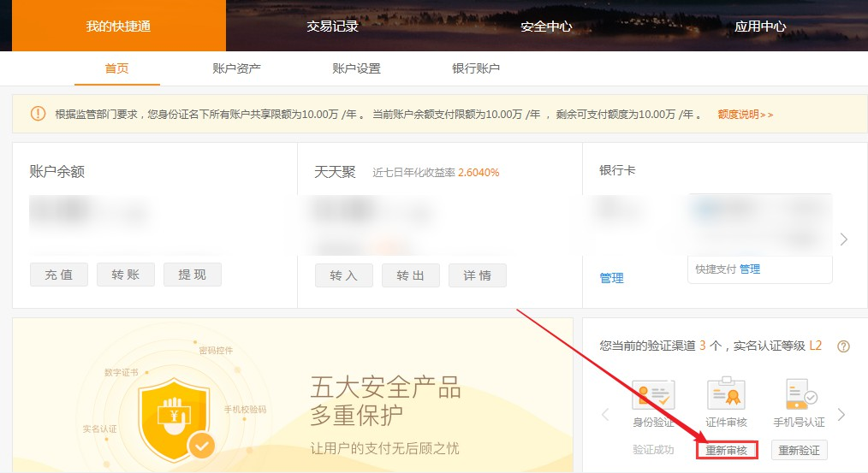Open the 安全中心 top menu

coord(546,26)
